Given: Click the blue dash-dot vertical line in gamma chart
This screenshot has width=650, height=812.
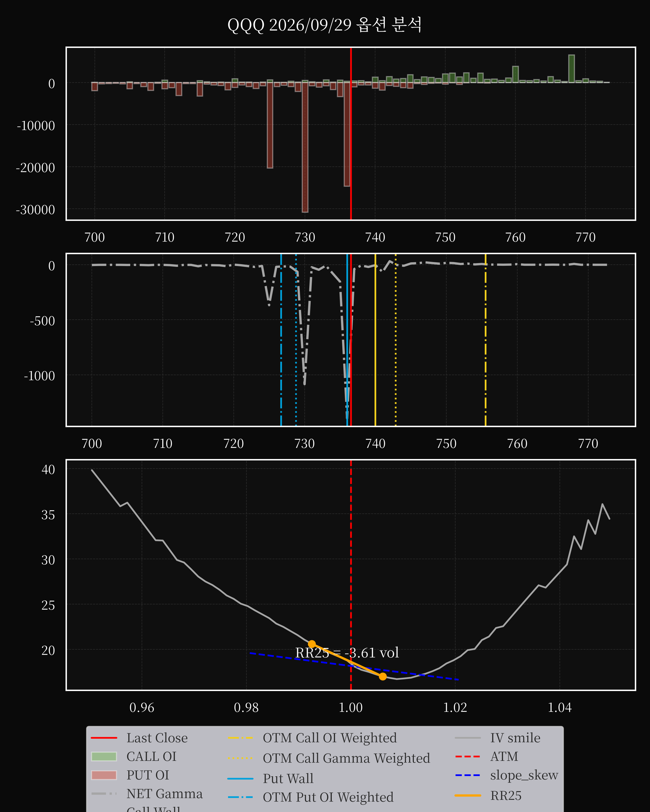Looking at the screenshot, I should coord(281,340).
